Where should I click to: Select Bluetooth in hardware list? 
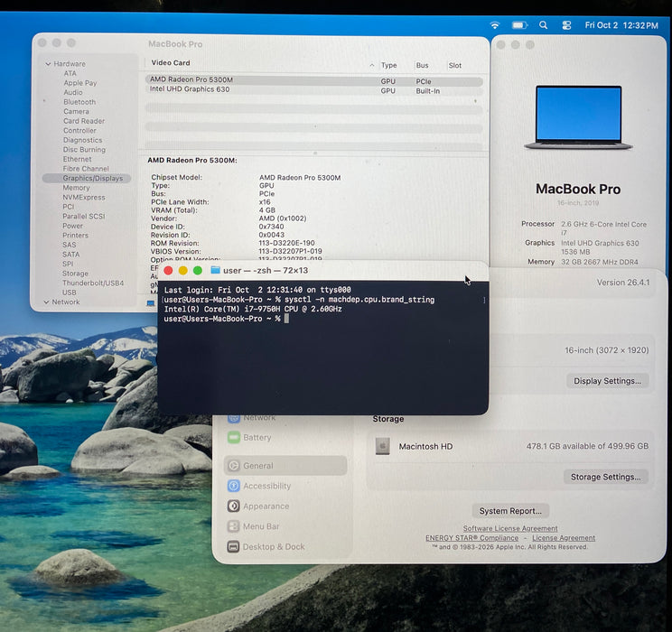pos(79,102)
